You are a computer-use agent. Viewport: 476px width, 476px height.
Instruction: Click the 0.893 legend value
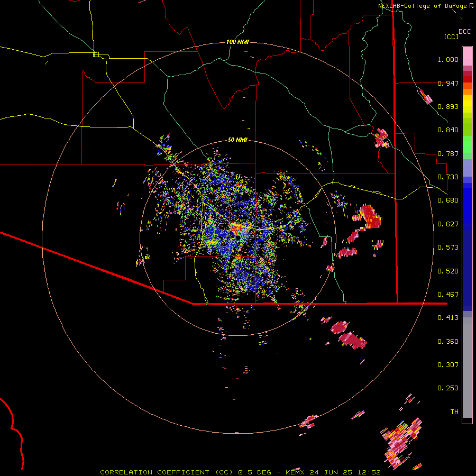(448, 106)
